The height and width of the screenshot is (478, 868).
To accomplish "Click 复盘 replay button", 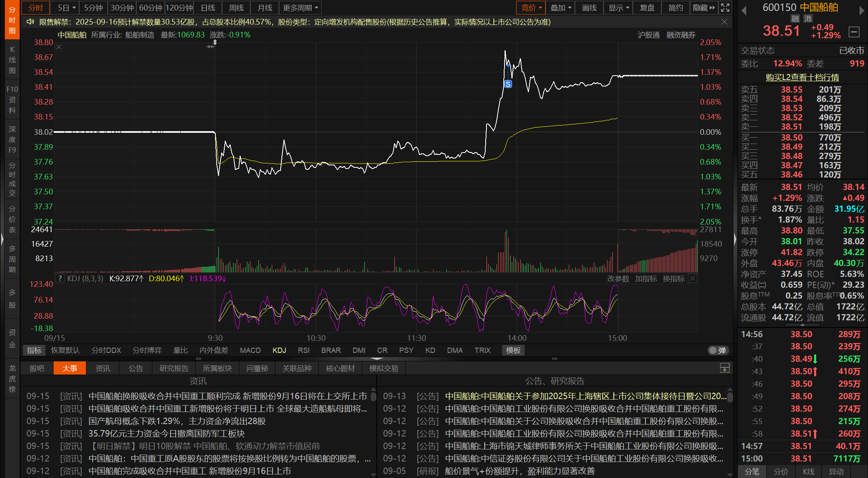I will 647,8.
